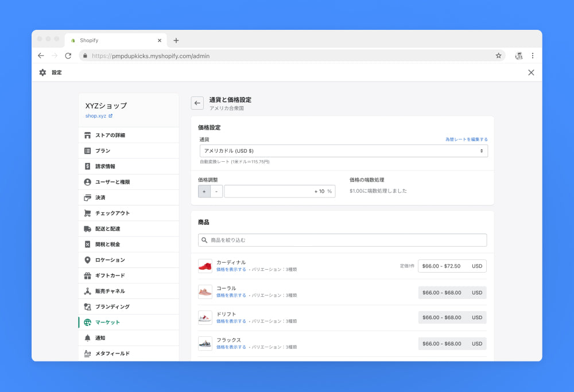Reload the page with the browser refresh icon
Image resolution: width=574 pixels, height=392 pixels.
(x=68, y=56)
